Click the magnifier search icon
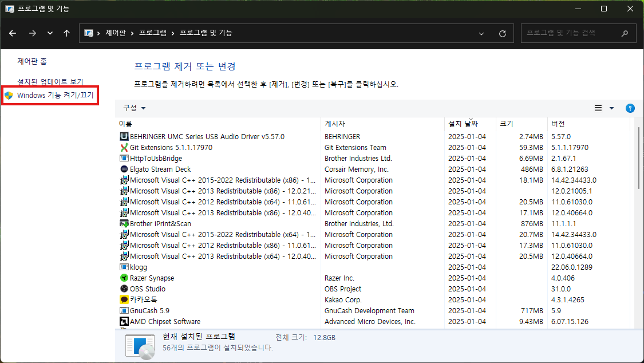The height and width of the screenshot is (363, 644). 625,33
